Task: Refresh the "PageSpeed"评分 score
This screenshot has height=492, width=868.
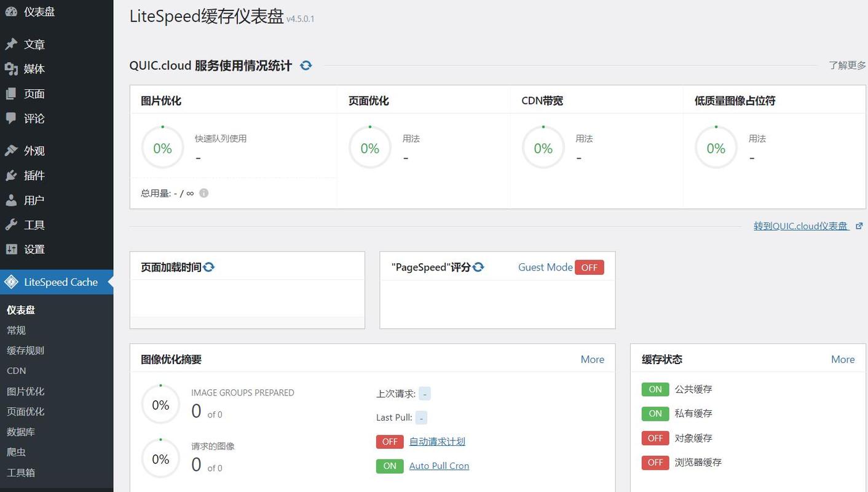Action: pos(478,267)
